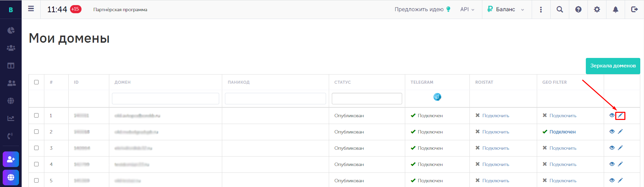
Task: Click Roistat Подключить in row 5
Action: pos(496,181)
